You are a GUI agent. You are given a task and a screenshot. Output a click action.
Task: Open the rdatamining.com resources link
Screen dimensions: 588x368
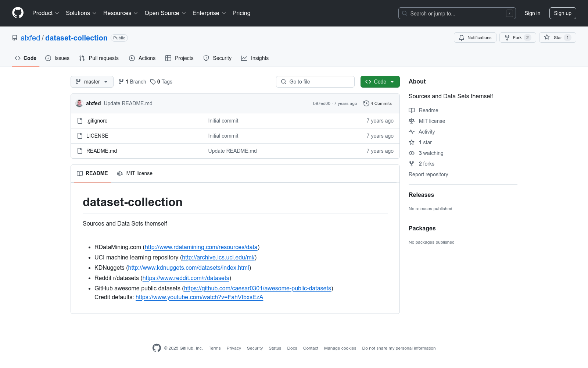(201, 247)
